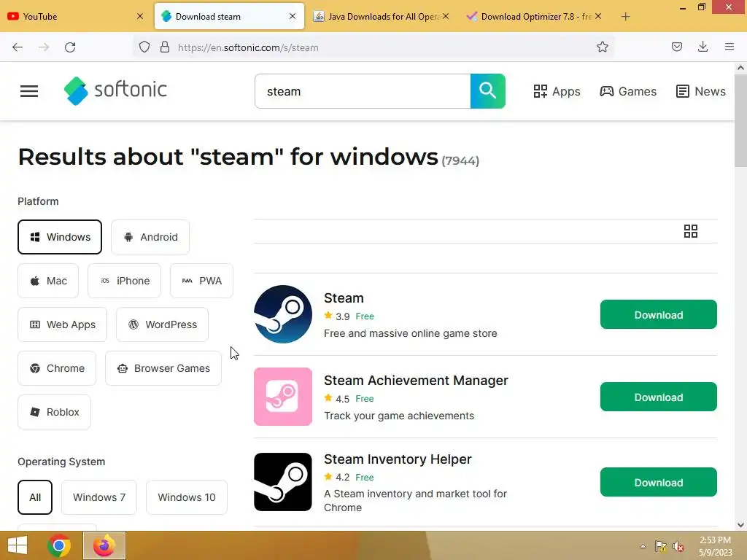Launch Chrome from the taskbar

pos(59,545)
